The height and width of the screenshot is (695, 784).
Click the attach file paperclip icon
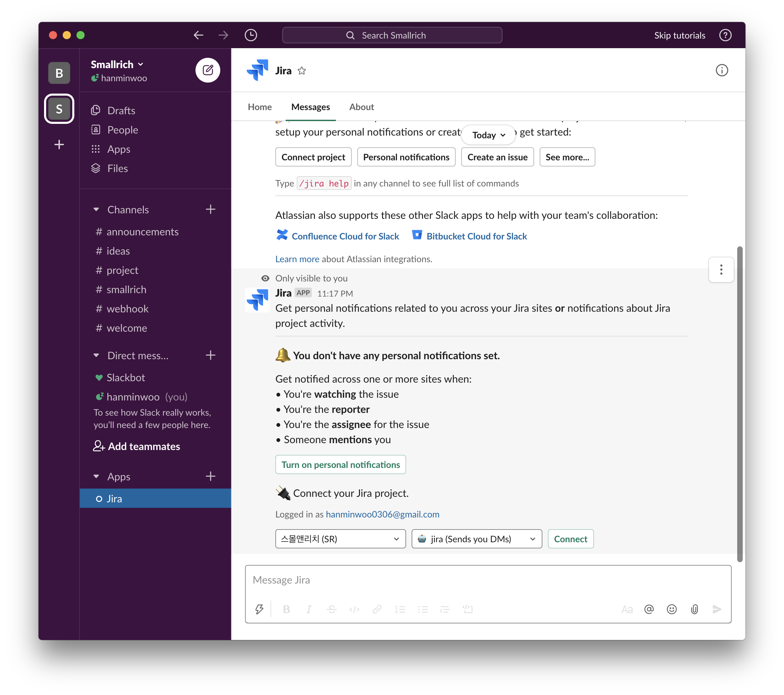pos(694,609)
